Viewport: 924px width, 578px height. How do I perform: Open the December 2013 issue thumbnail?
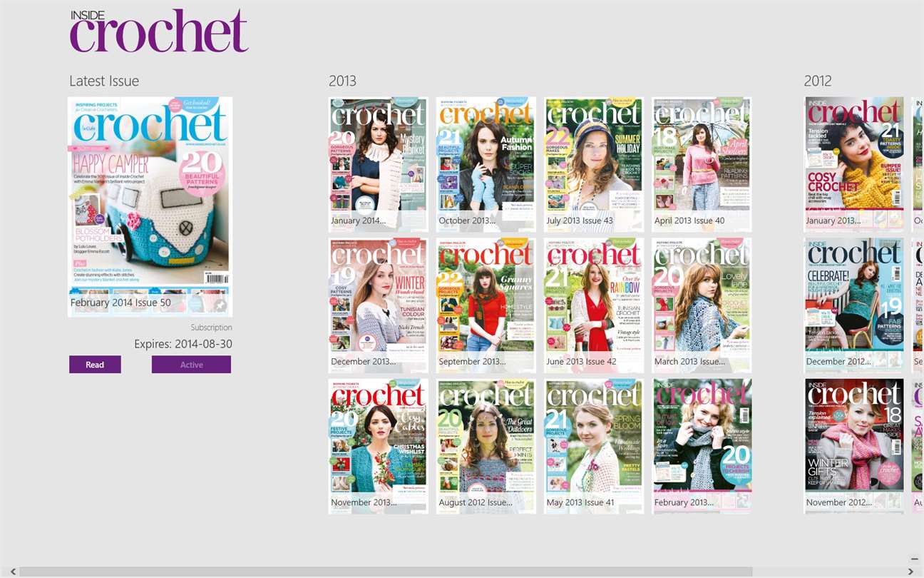coord(378,305)
